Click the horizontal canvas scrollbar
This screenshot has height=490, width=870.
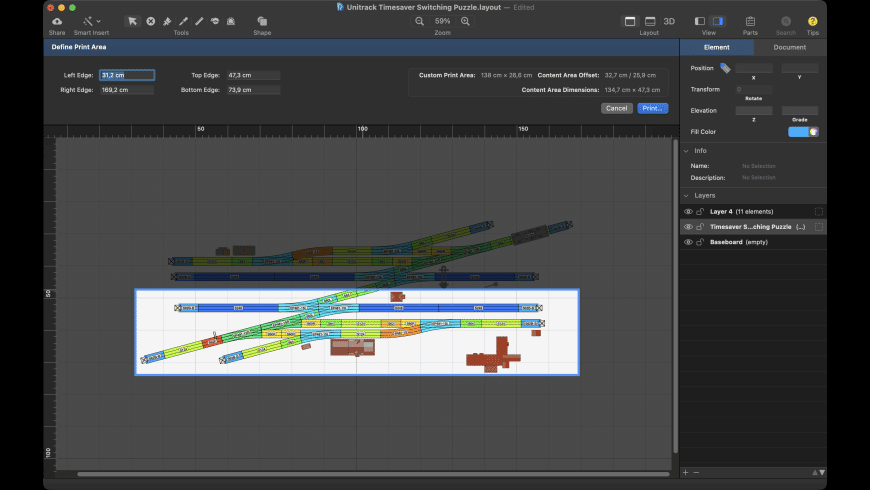point(373,474)
